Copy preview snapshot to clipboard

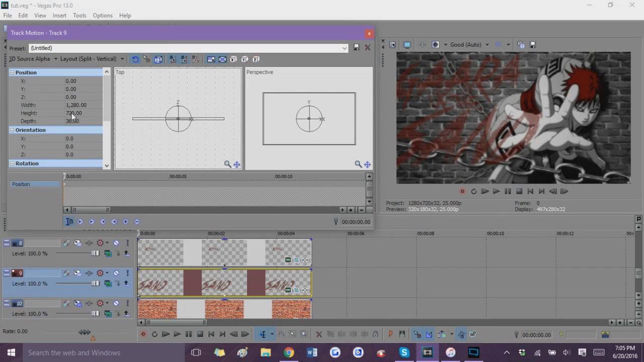(x=521, y=45)
